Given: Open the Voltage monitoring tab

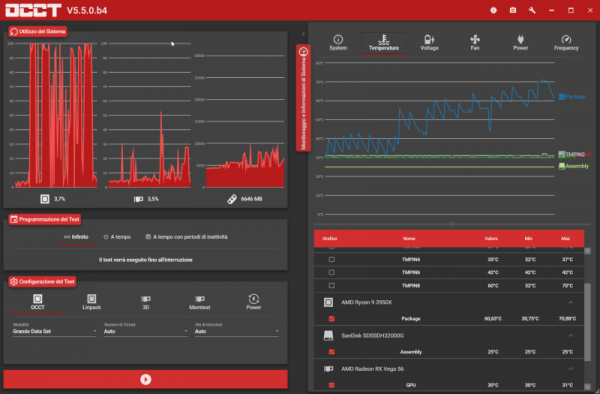Looking at the screenshot, I should coord(429,43).
